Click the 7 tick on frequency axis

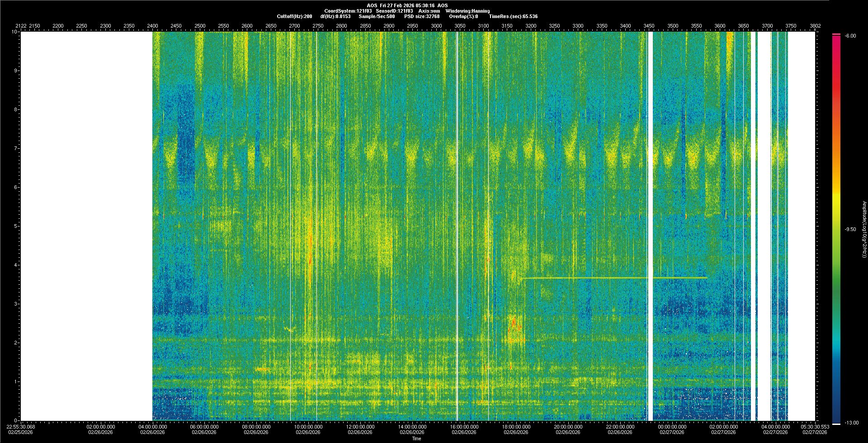coord(15,148)
